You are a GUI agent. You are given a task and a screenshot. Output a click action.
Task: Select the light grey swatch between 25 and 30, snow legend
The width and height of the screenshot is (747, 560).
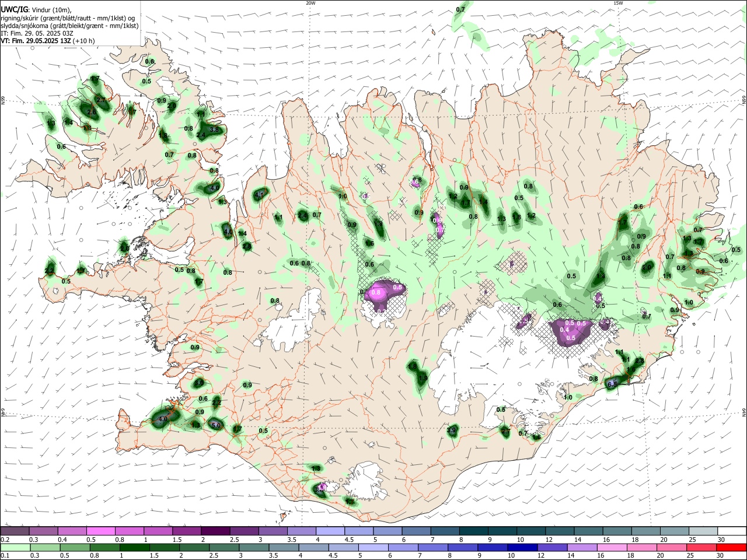(x=703, y=531)
